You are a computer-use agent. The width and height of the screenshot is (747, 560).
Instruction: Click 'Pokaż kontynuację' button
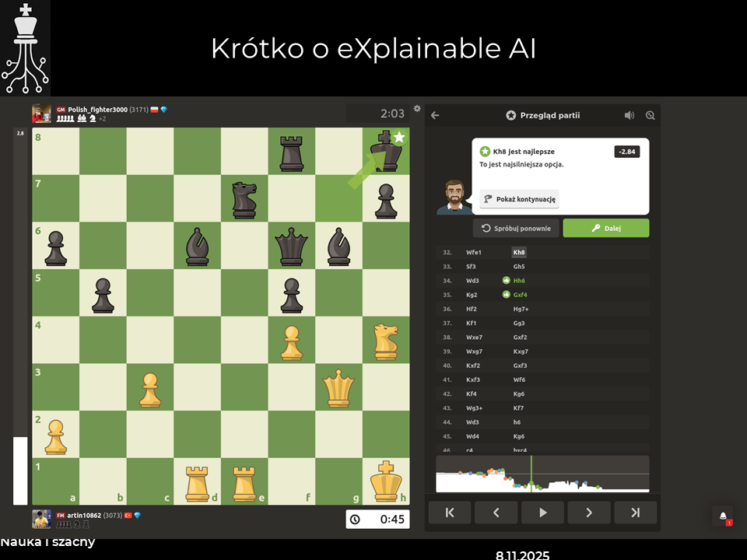click(x=519, y=199)
